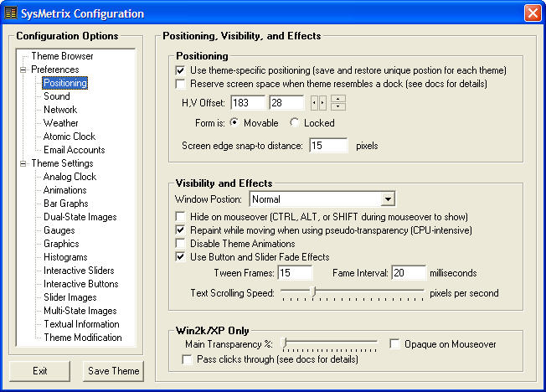
Task: Select Bar Graphs theme setting
Action: [66, 204]
